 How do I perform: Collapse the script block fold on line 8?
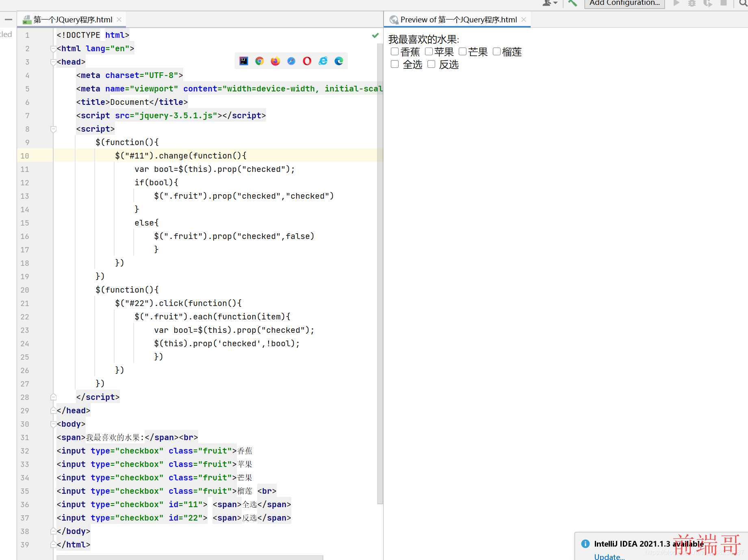[53, 129]
